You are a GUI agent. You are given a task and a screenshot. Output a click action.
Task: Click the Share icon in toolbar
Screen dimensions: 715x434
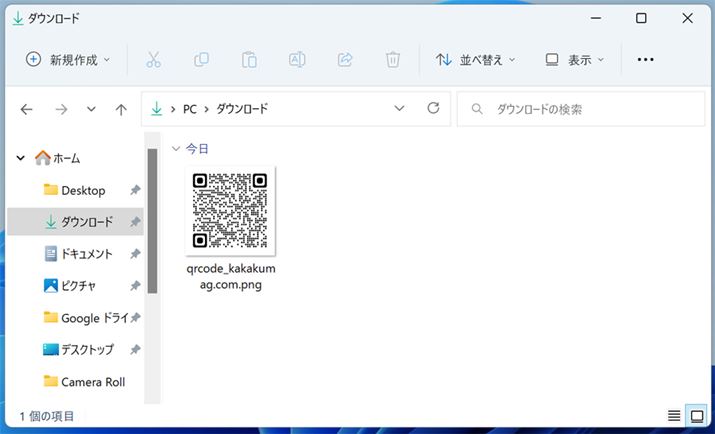point(345,60)
